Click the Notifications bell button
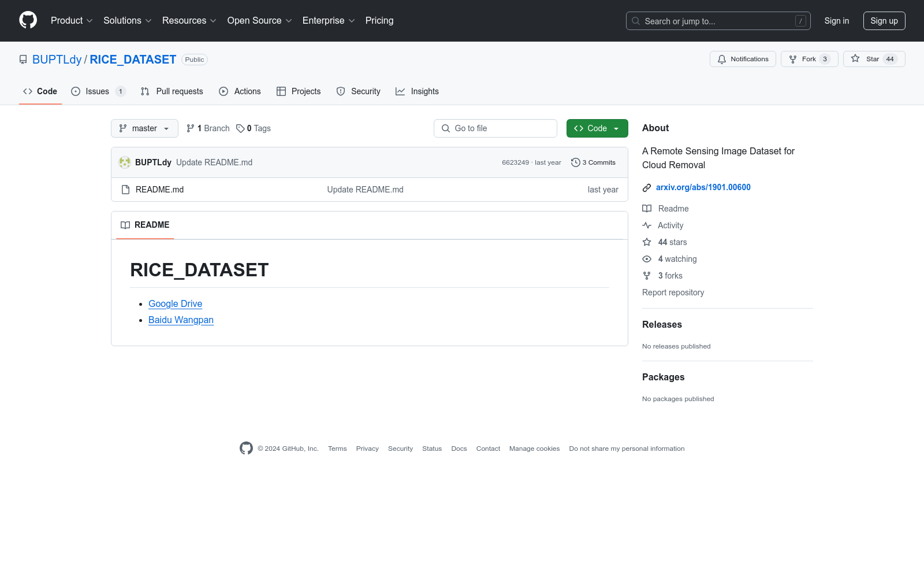This screenshot has height=578, width=924. point(743,59)
